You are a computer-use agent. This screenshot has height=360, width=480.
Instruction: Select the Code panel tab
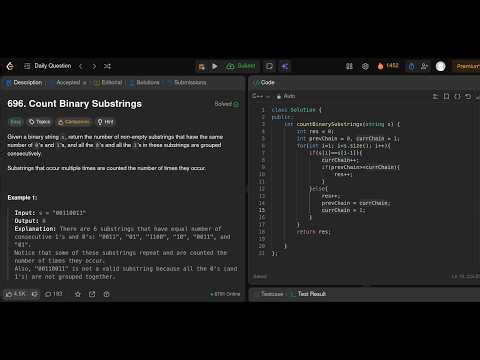coord(264,83)
